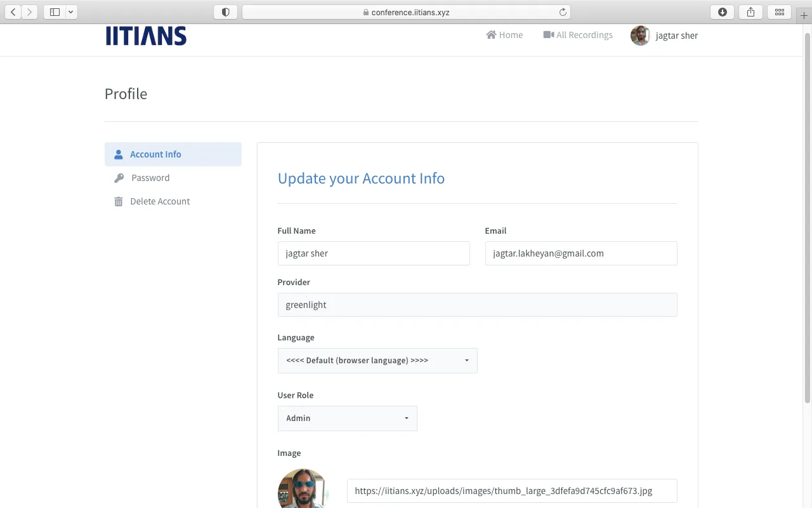The image size is (812, 508).
Task: Click the navbar avatar picture
Action: tap(640, 36)
